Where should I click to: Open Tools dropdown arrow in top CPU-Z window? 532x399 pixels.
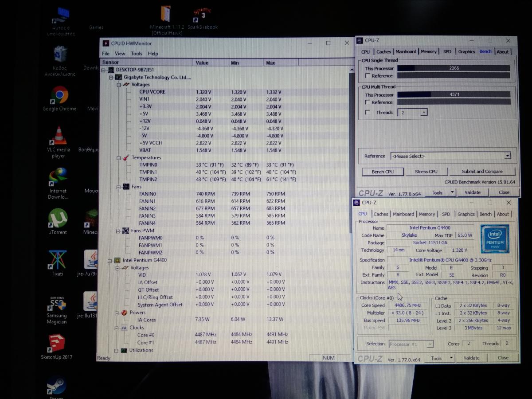click(452, 192)
